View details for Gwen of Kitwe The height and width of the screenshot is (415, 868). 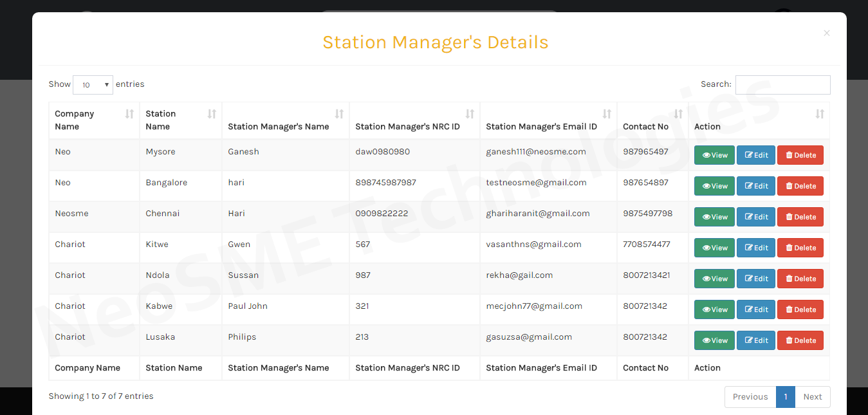point(714,248)
